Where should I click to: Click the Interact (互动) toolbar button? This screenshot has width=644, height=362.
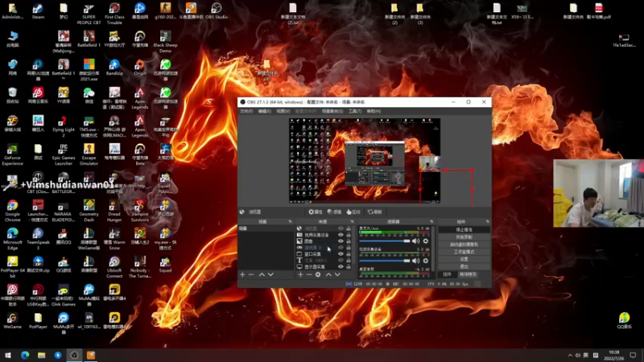pos(353,212)
